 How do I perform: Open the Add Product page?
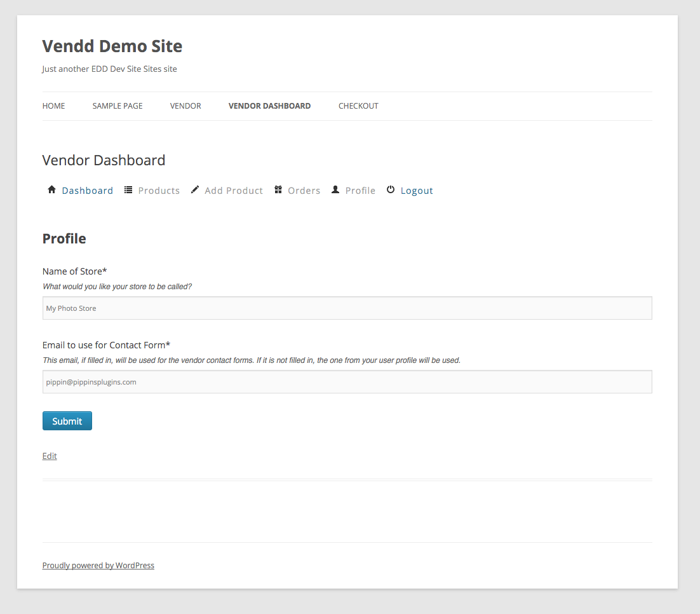coord(234,191)
